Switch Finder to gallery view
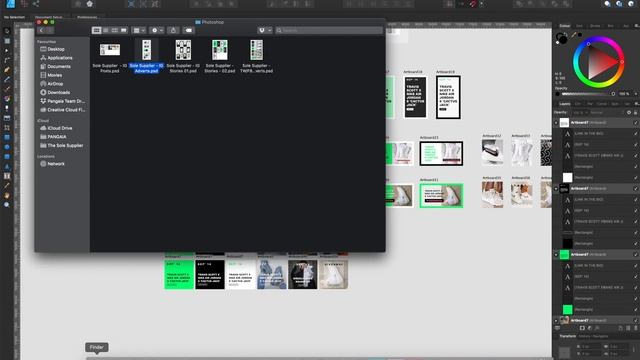 (x=124, y=30)
